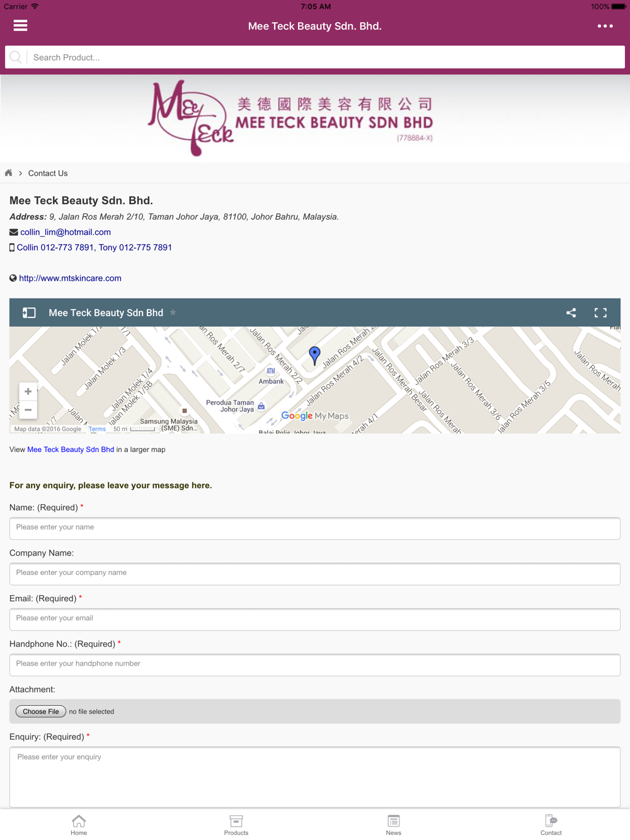Open the hamburger menu
630x840 pixels.
pos(20,26)
